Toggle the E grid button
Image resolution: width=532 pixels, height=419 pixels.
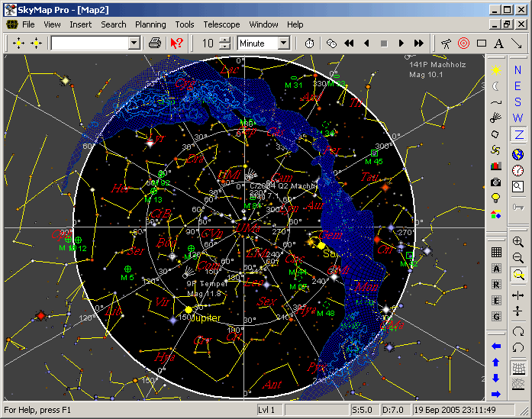click(x=496, y=301)
